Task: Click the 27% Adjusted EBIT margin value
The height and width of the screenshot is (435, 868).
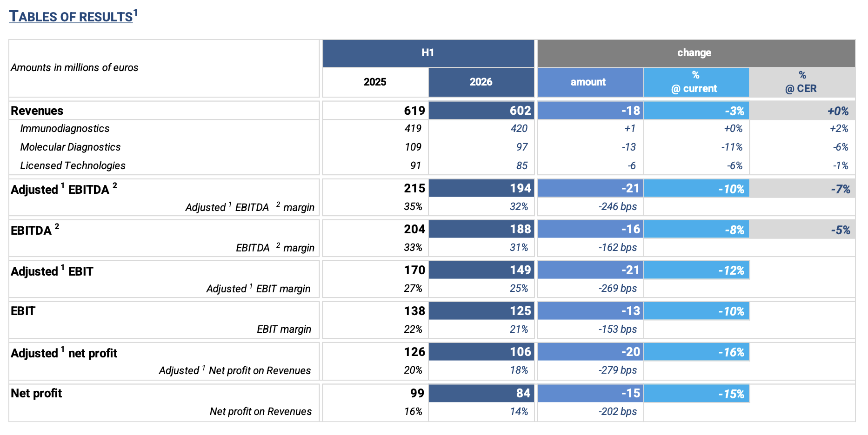Action: coord(413,289)
